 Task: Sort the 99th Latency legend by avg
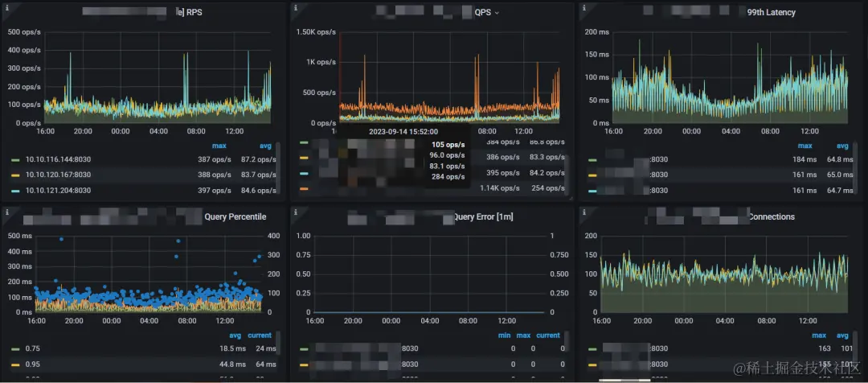842,146
